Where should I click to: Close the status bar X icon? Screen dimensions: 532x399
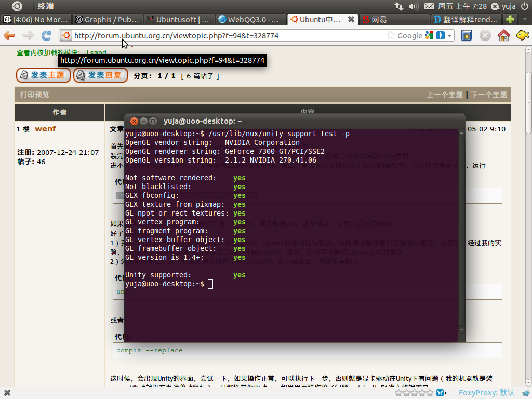click(7, 393)
